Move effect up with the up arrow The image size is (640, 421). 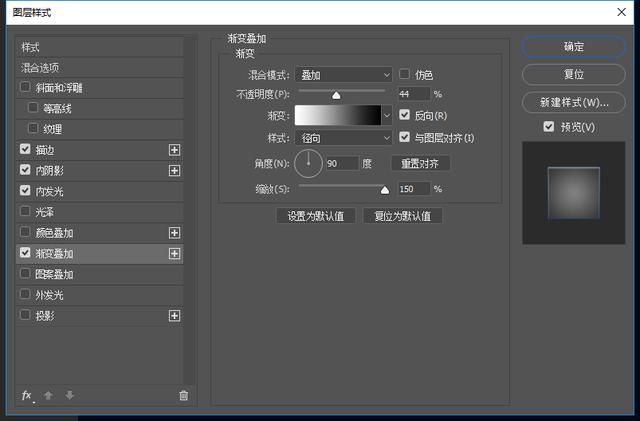[48, 395]
